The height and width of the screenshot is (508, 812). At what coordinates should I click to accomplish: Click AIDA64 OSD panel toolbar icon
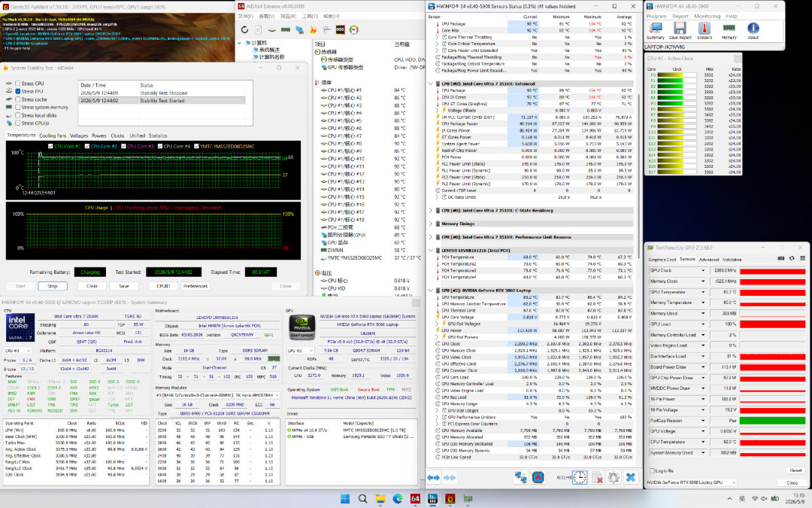pos(341,30)
